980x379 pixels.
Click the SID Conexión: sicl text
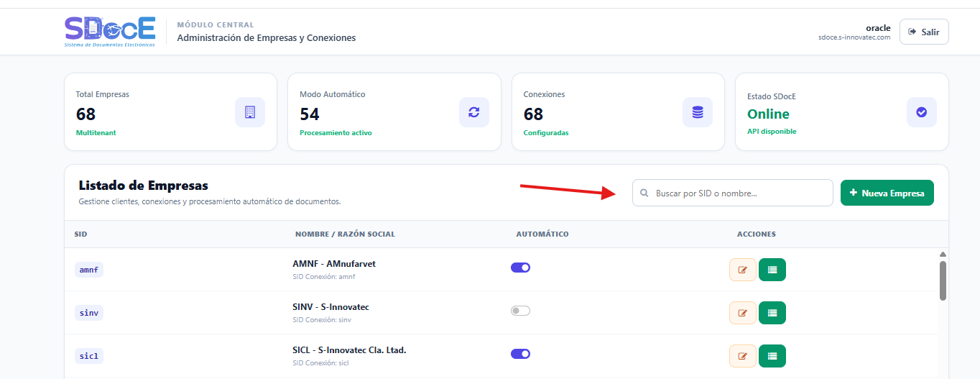pyautogui.click(x=320, y=363)
